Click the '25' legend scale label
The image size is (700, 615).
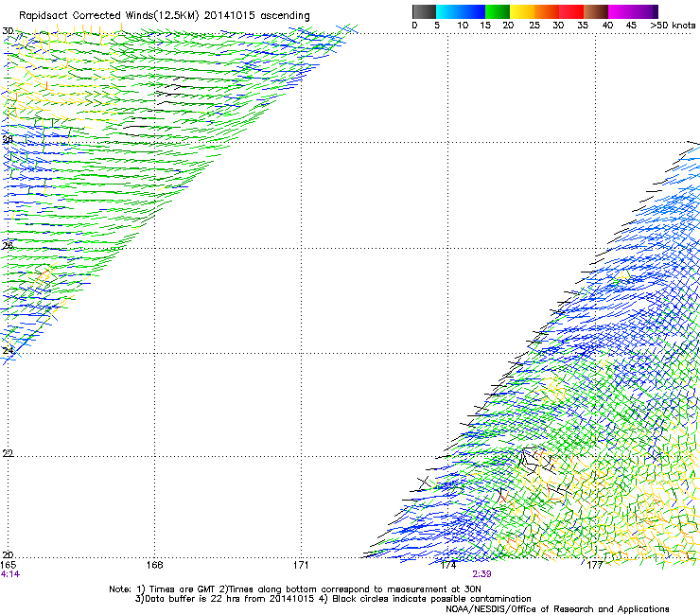tap(534, 26)
